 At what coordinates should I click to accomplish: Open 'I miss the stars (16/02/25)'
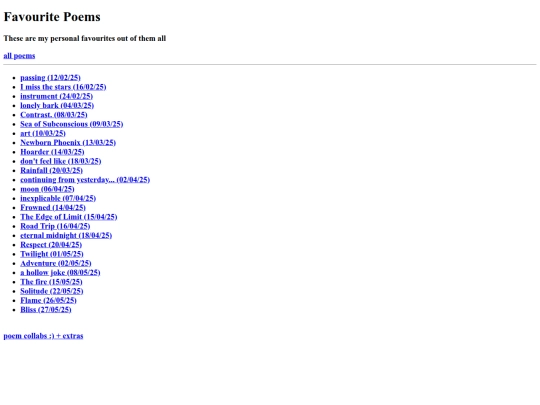coord(63,87)
